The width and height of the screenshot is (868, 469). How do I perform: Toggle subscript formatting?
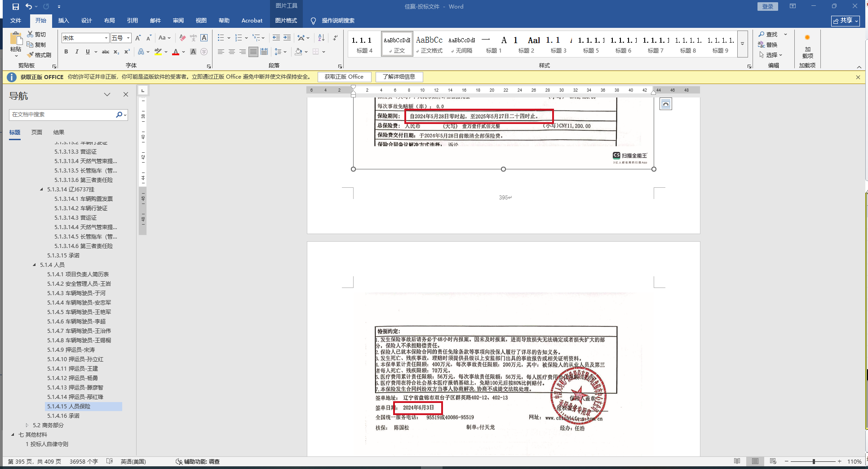point(116,52)
